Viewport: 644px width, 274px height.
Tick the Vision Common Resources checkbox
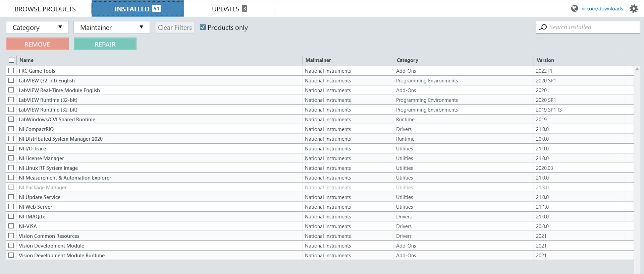click(x=11, y=236)
